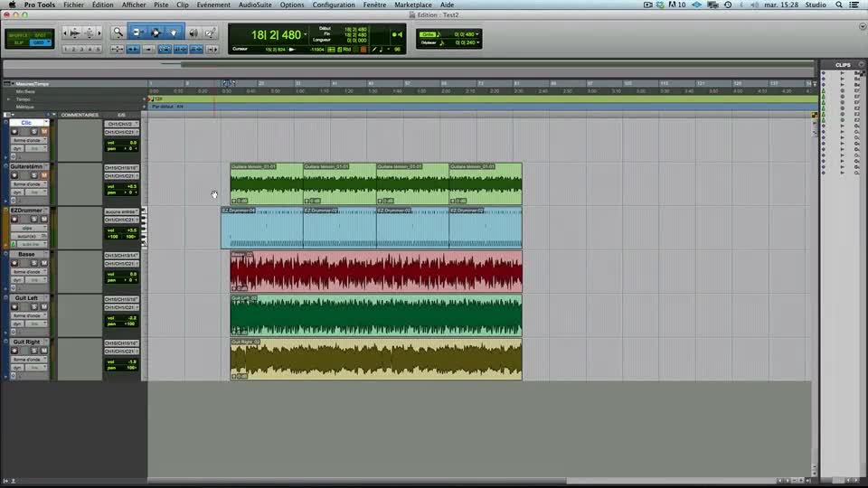Open EZDrummer track view selector 'clips'
The width and height of the screenshot is (868, 488).
coord(29,228)
